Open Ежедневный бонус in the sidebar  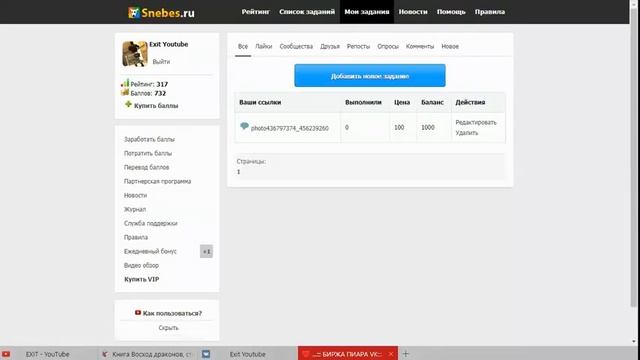click(150, 251)
